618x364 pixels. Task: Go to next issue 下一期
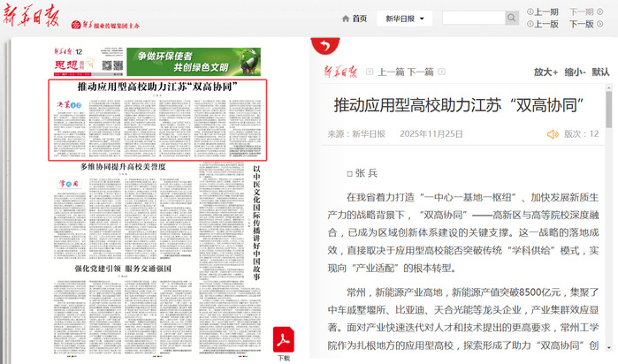[581, 12]
